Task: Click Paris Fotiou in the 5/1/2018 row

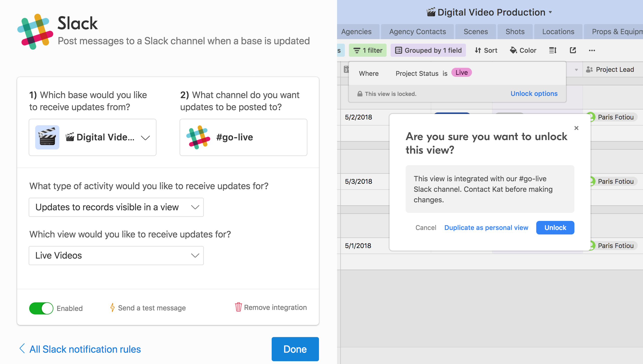Action: pyautogui.click(x=616, y=246)
